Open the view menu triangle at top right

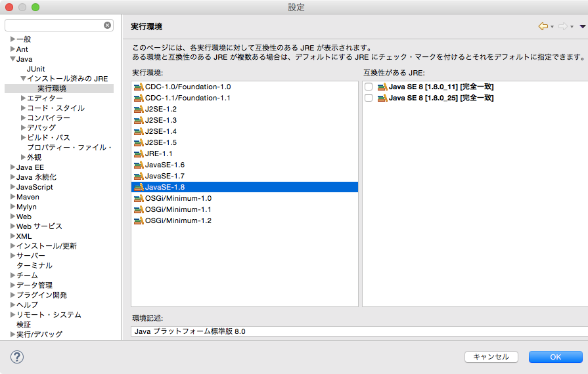[583, 27]
